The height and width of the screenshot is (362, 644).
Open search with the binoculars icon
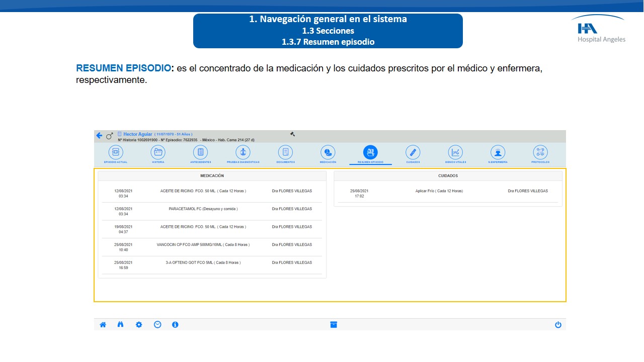coord(121,325)
